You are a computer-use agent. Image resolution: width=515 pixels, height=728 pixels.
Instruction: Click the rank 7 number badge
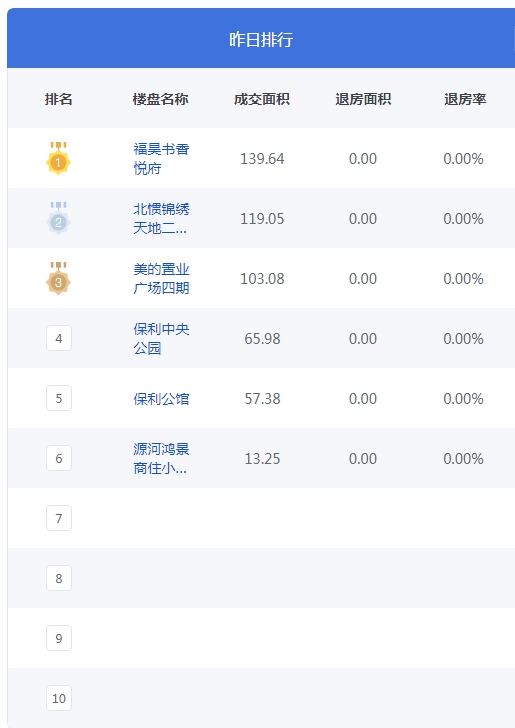click(59, 518)
